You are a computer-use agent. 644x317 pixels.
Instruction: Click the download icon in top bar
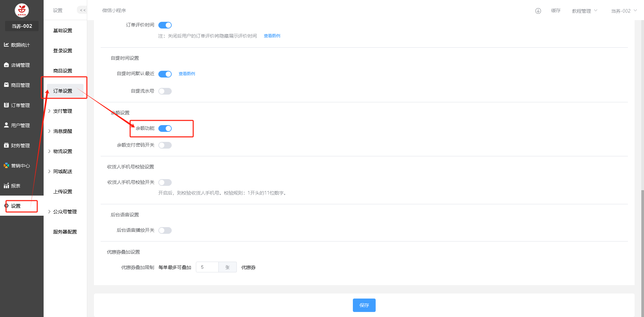click(538, 11)
